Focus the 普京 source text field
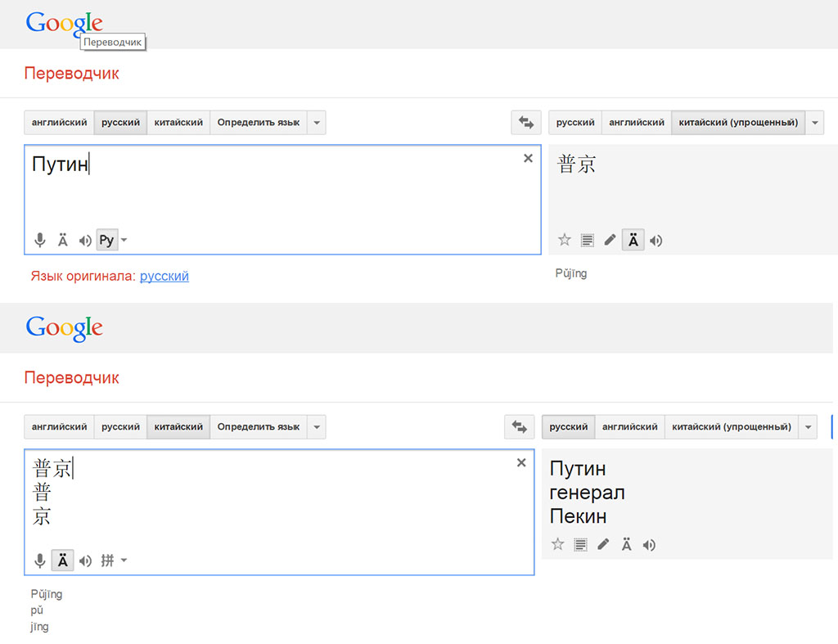The width and height of the screenshot is (838, 644). click(x=279, y=512)
